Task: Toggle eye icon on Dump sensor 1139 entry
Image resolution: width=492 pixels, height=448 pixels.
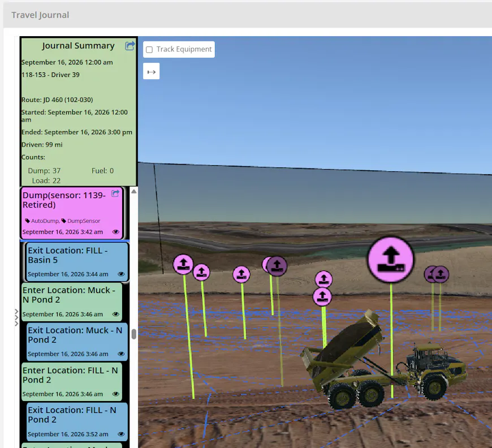Action: coord(116,232)
